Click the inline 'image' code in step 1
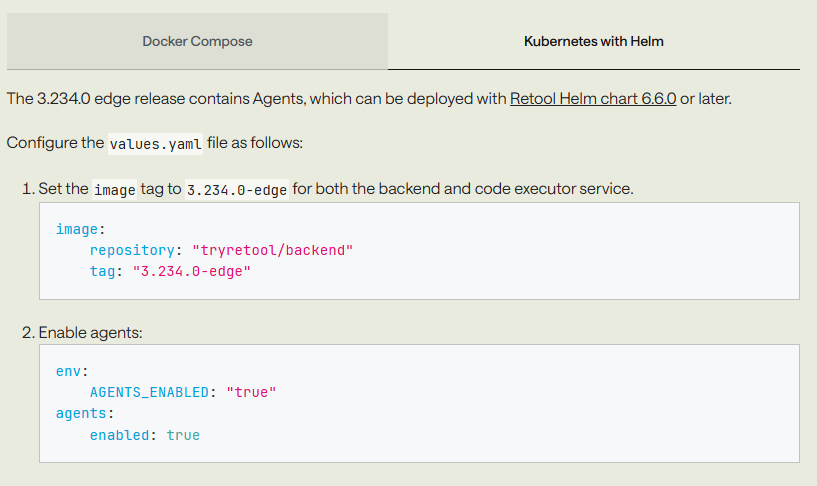This screenshot has height=486, width=817. (115, 190)
